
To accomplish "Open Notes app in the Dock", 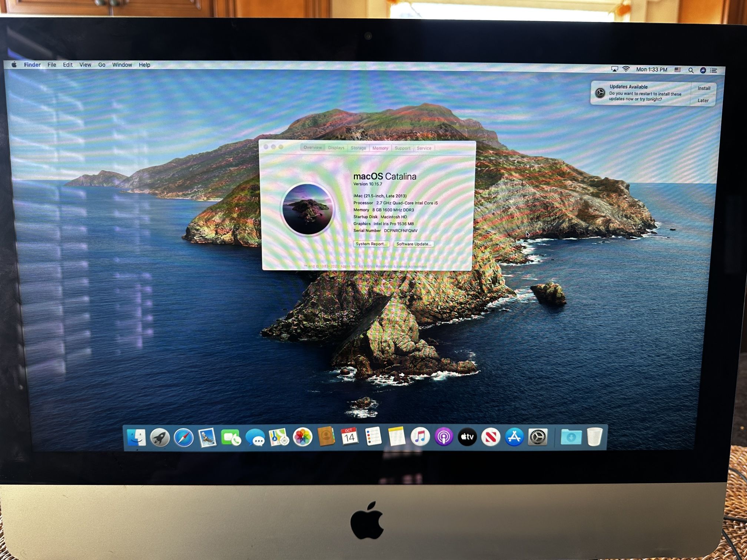I will point(397,437).
